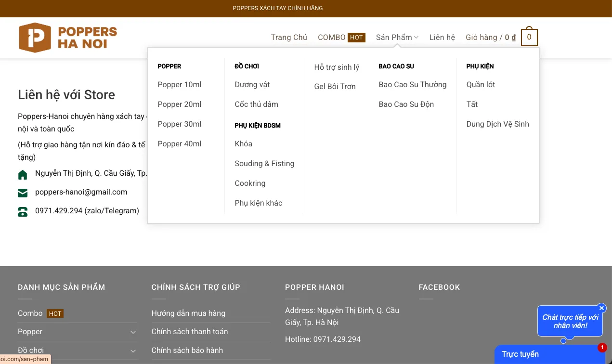This screenshot has height=364, width=612.
Task: Click the green home address icon
Action: [23, 174]
